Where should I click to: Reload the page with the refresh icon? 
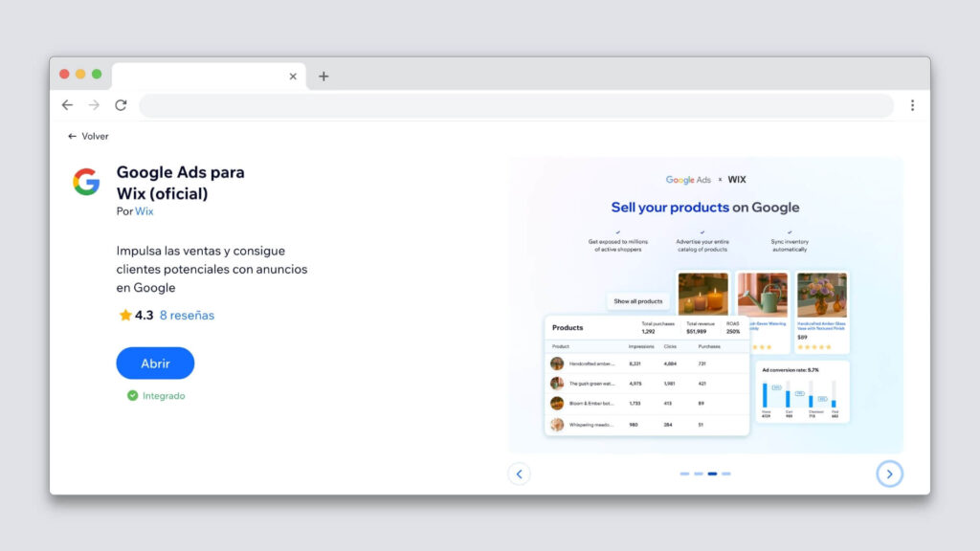tap(121, 105)
